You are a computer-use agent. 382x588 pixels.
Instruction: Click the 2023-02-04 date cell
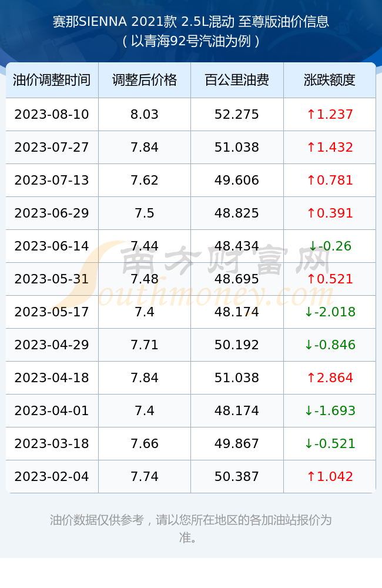pos(52,477)
